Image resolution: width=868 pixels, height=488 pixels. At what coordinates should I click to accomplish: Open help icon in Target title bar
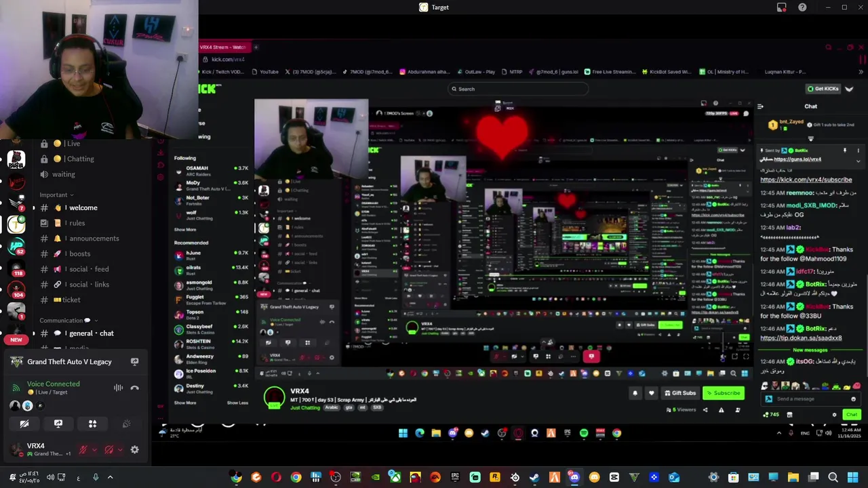tap(802, 7)
